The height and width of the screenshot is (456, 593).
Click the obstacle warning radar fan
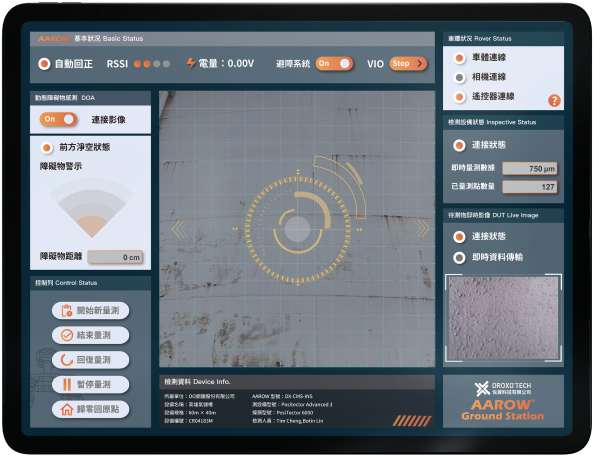[92, 208]
